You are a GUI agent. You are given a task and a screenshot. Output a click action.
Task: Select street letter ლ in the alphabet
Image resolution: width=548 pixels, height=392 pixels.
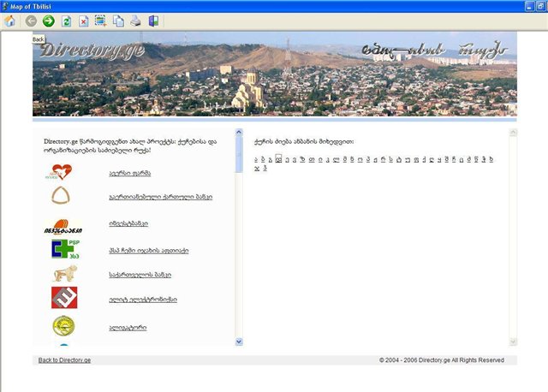click(x=336, y=160)
